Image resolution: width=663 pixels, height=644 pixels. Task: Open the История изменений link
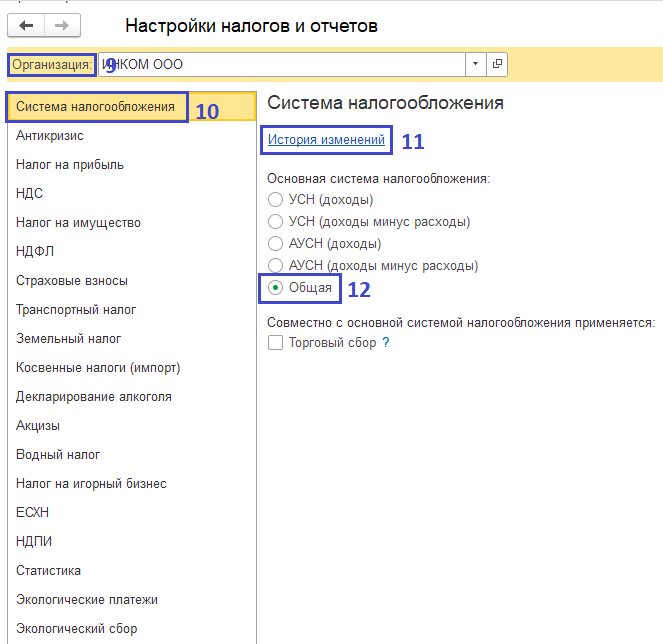(x=326, y=140)
